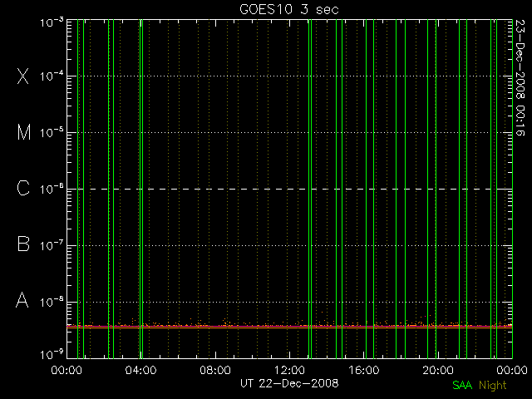Click the plot title GOES10 3 sec
The width and height of the screenshot is (532, 399).
tap(289, 9)
